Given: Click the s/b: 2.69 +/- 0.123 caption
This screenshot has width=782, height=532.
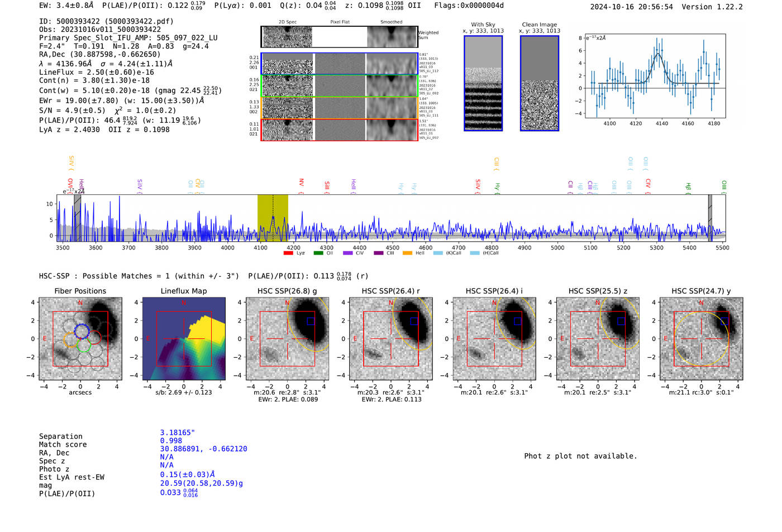Looking at the screenshot, I should 184,392.
